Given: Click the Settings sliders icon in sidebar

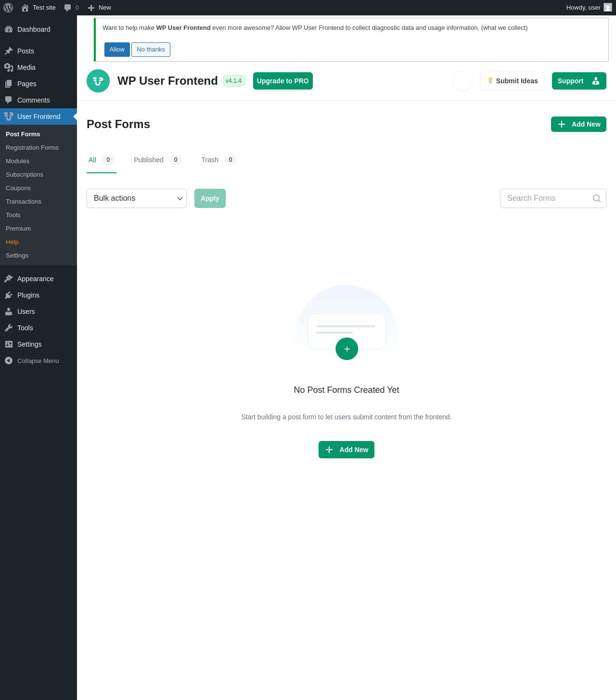Looking at the screenshot, I should tap(9, 344).
